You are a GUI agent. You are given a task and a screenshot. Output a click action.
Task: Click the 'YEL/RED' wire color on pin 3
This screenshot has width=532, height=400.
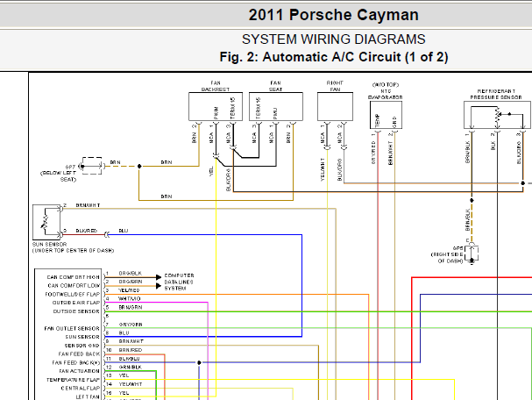pyautogui.click(x=129, y=290)
